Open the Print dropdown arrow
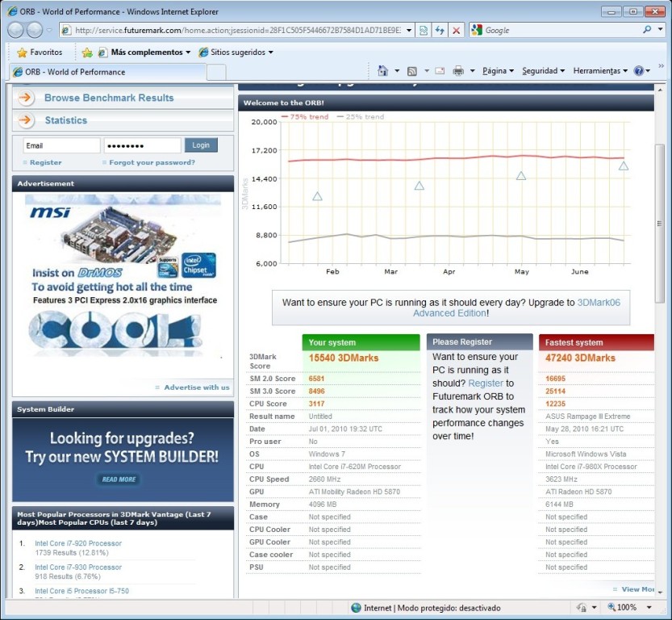Image resolution: width=672 pixels, height=620 pixels. click(x=472, y=71)
